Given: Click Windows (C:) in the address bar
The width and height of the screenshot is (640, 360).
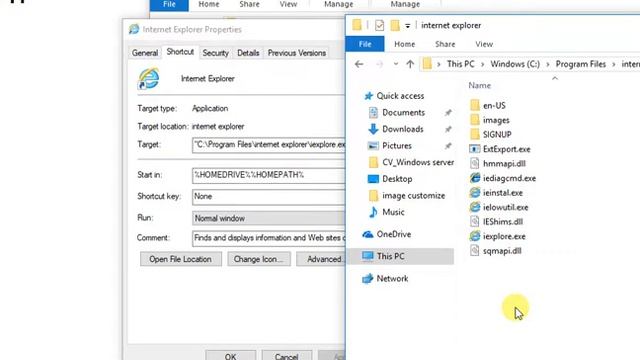Looking at the screenshot, I should (515, 64).
